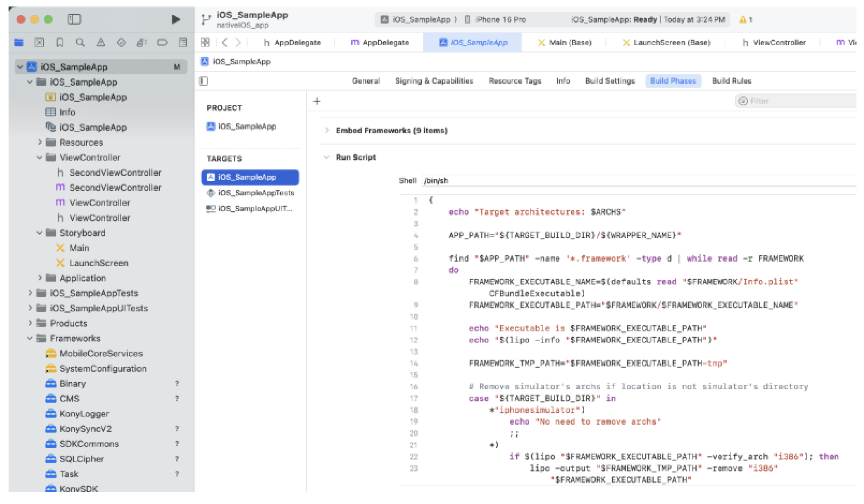The height and width of the screenshot is (504, 864).
Task: Toggle the navigator sidebar panel icon
Action: [74, 19]
